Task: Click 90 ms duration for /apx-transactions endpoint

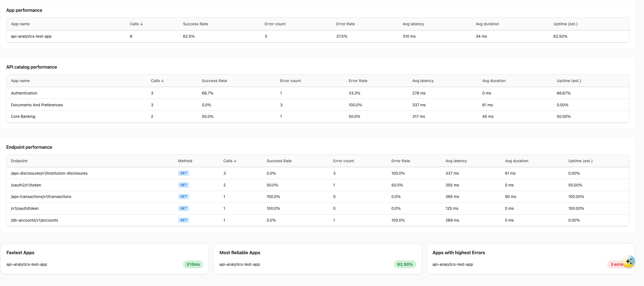Action: click(x=510, y=197)
